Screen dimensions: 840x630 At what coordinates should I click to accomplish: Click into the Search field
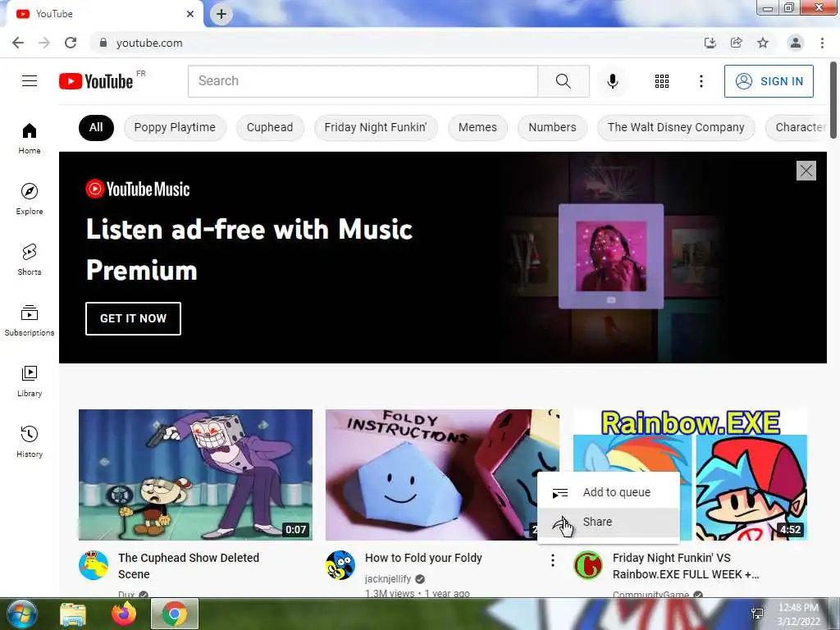363,81
